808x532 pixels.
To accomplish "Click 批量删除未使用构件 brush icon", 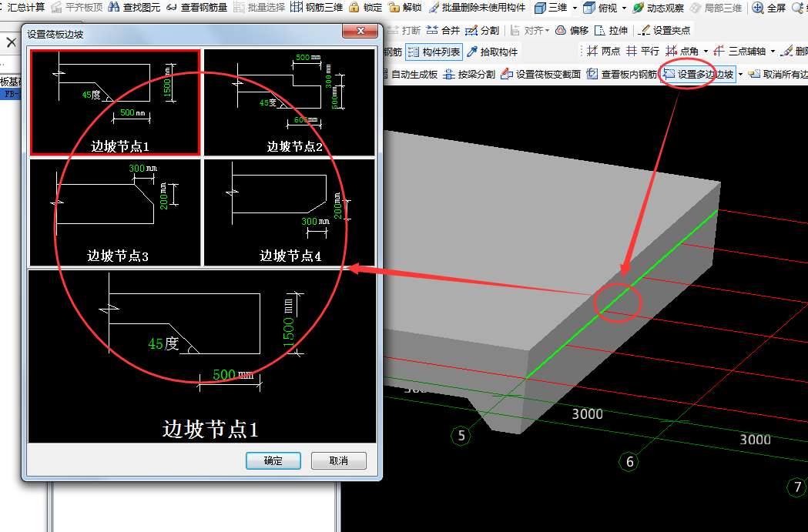I will coord(434,7).
